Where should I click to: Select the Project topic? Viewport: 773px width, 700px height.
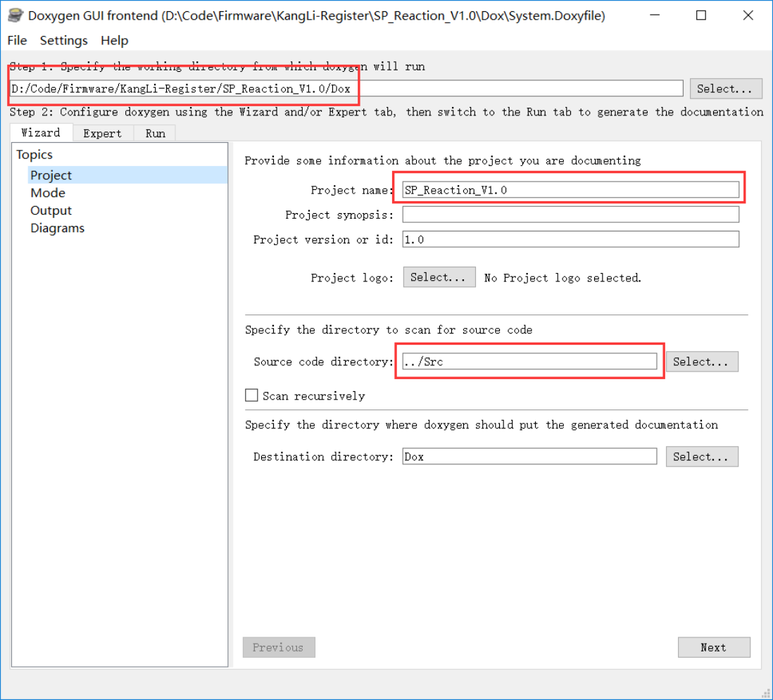[x=127, y=175]
